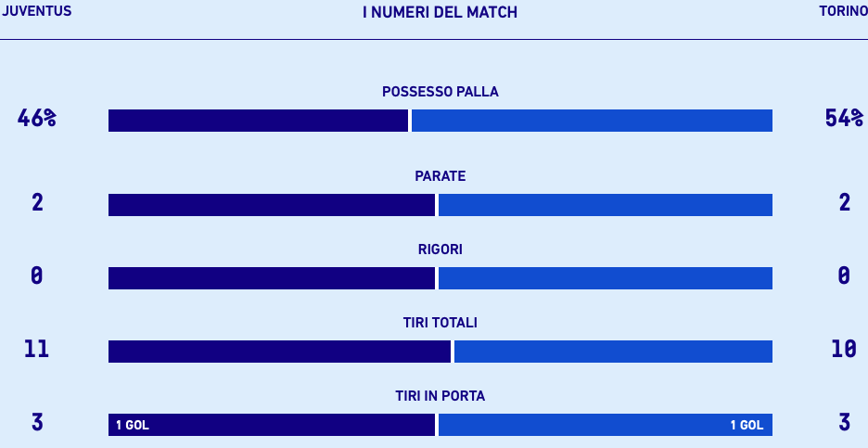Click Torino light bar in PARATE row

click(x=605, y=205)
